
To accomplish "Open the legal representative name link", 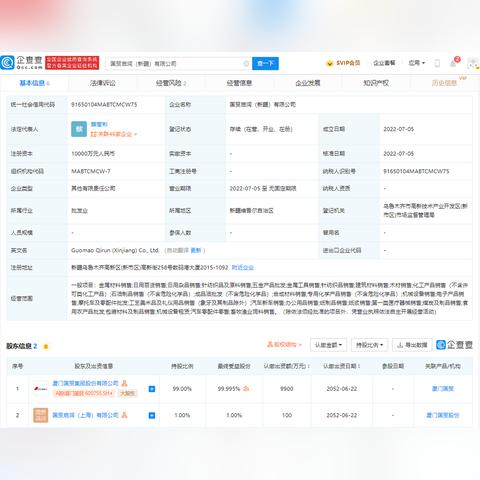I will [x=99, y=124].
